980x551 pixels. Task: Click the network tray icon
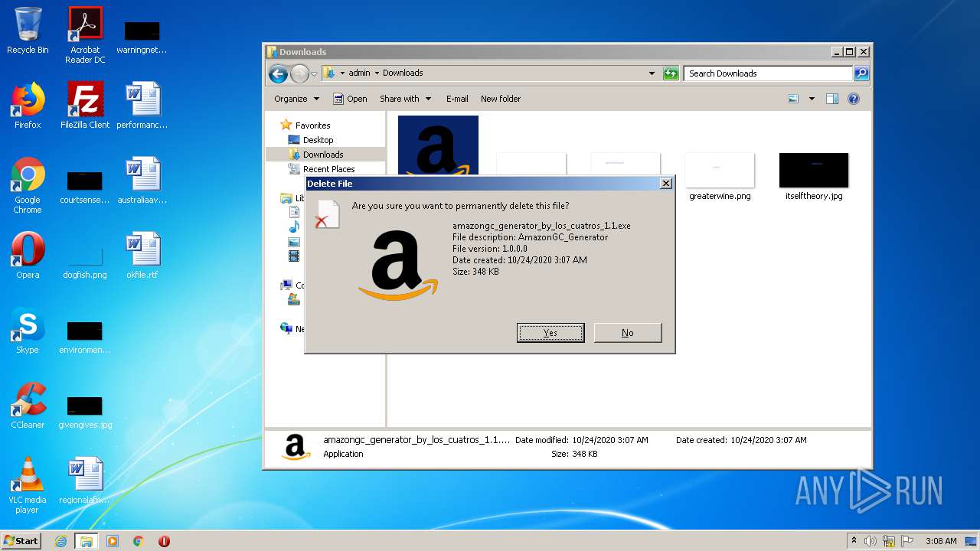click(889, 541)
